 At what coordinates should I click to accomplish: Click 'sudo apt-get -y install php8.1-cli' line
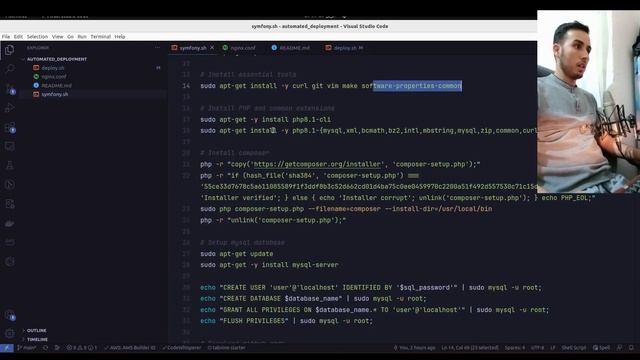click(x=265, y=120)
